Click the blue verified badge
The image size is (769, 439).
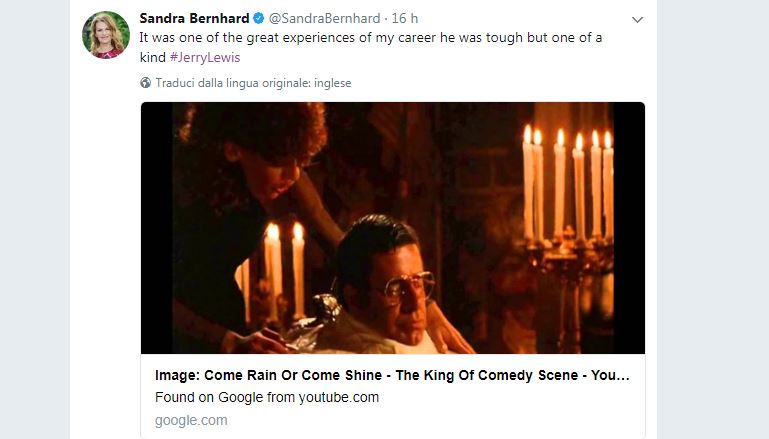coord(258,19)
